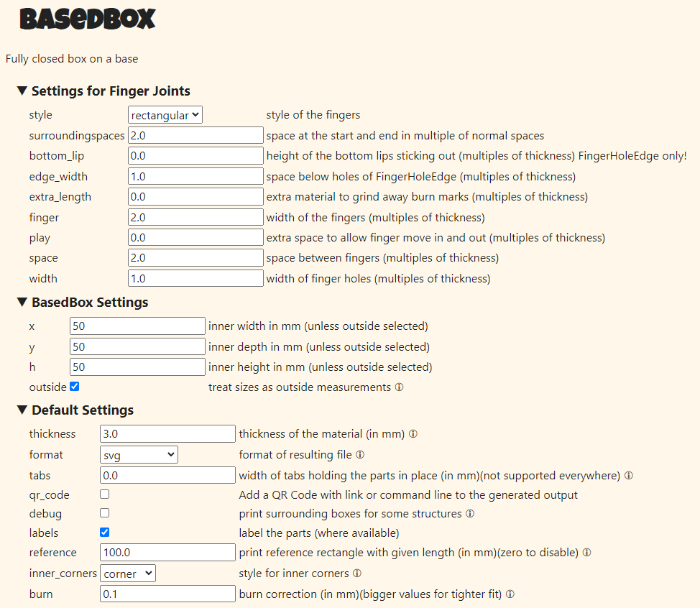
Task: Focus the finger joints width input field
Action: click(195, 279)
